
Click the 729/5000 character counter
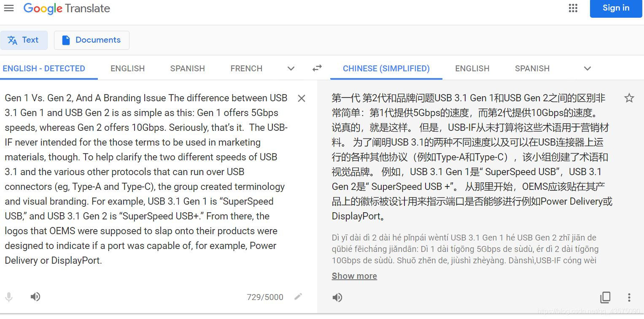[265, 297]
